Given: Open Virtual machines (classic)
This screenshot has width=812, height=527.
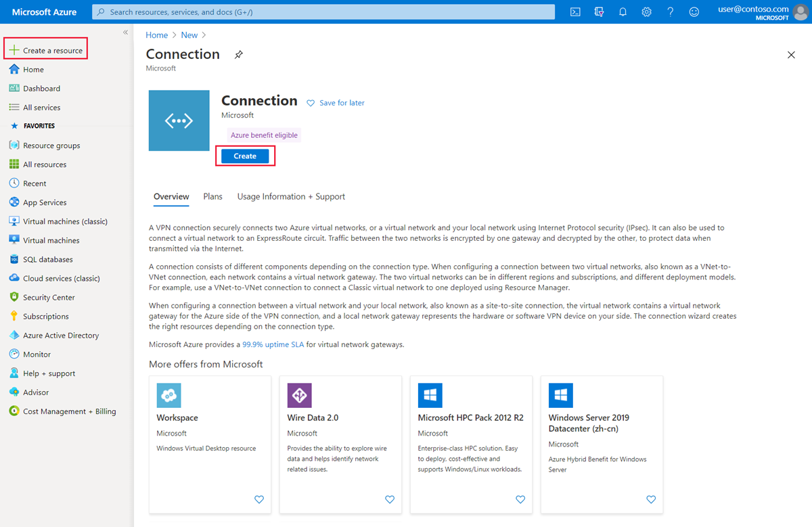Looking at the screenshot, I should click(x=58, y=221).
